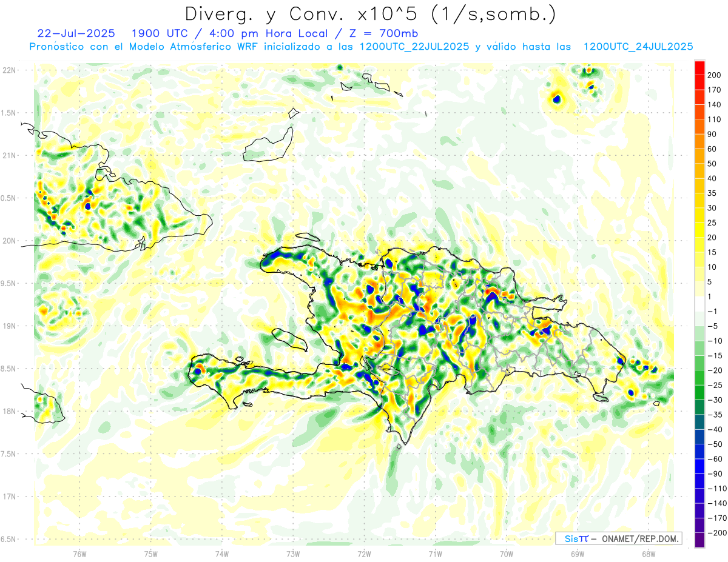728x562 pixels.
Task: Click the '-10' color scale label
Action: (715, 341)
